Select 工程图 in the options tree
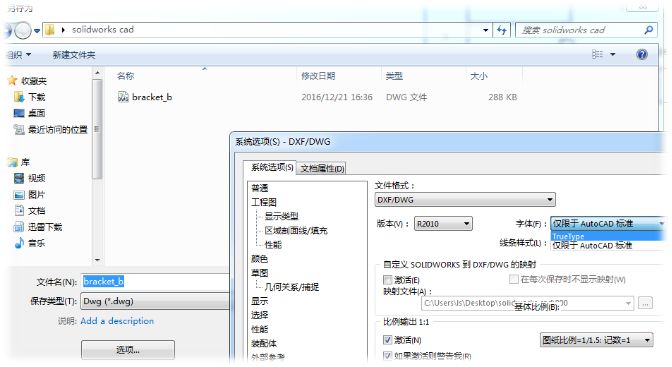 pos(264,202)
